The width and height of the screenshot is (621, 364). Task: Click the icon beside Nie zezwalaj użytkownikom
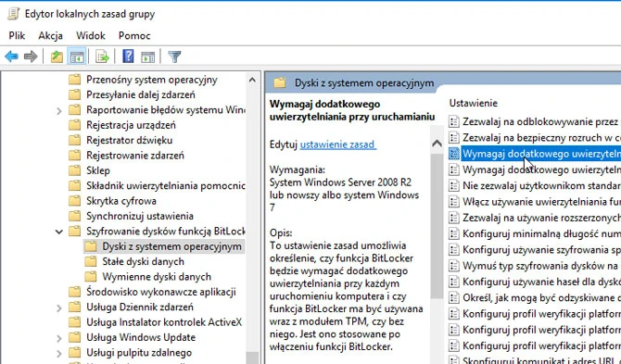click(454, 185)
